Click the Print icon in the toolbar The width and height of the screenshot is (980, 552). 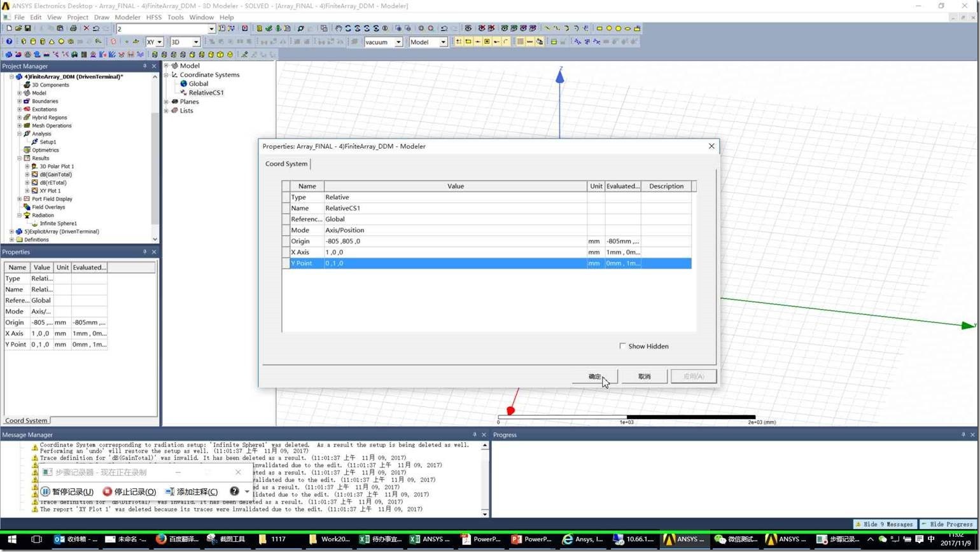[73, 29]
